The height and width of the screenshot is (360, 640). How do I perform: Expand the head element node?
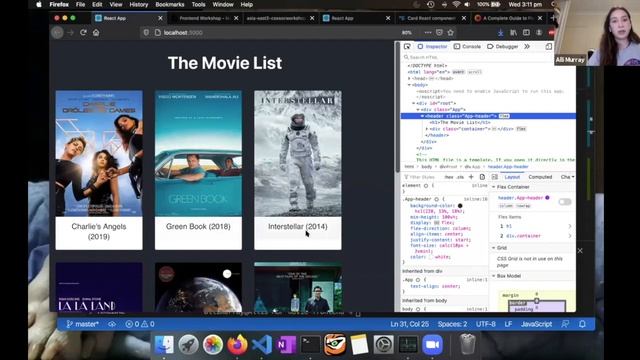pos(409,78)
